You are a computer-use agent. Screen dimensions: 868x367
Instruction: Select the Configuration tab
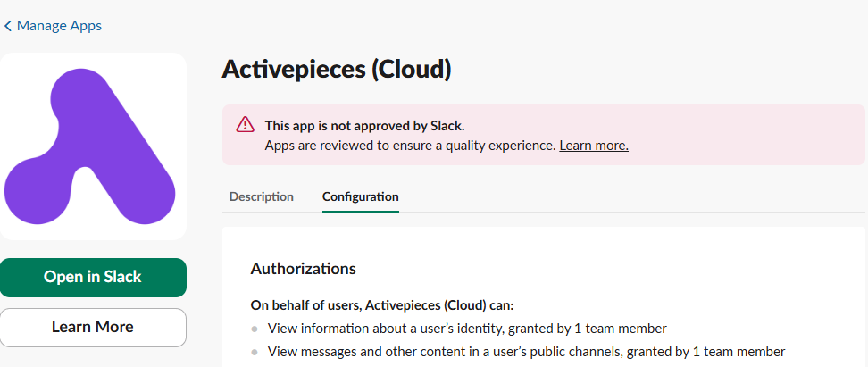[361, 196]
